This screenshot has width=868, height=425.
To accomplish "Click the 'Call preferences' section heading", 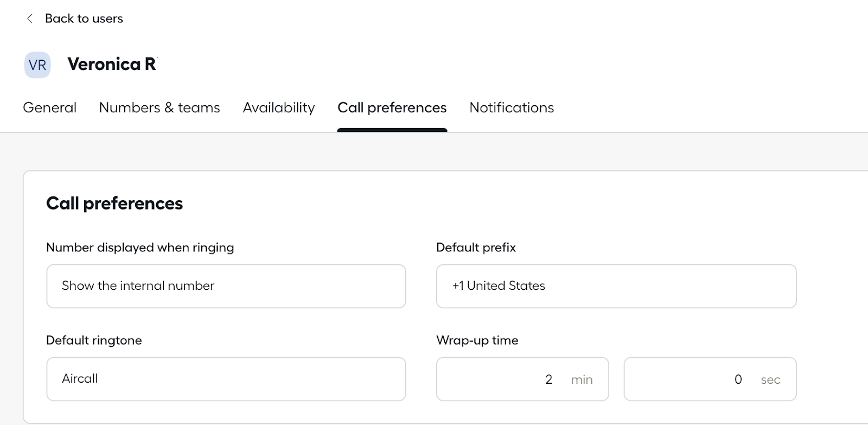I will pyautogui.click(x=114, y=203).
